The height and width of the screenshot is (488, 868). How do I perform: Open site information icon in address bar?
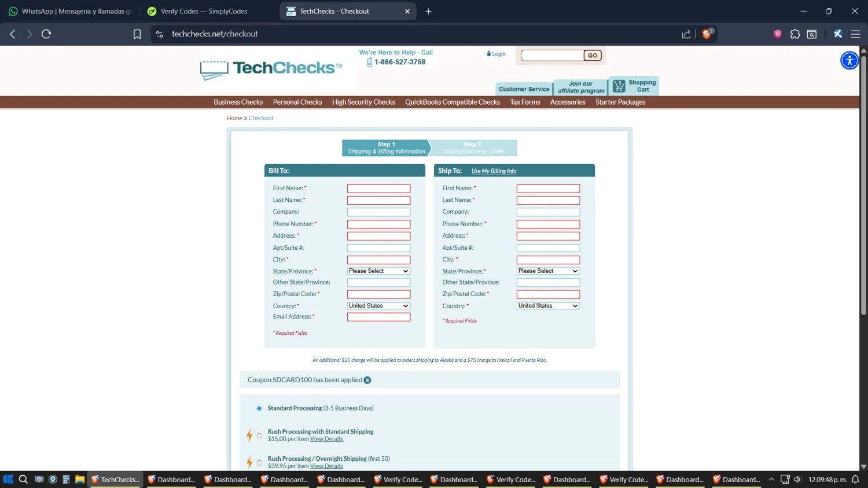160,34
